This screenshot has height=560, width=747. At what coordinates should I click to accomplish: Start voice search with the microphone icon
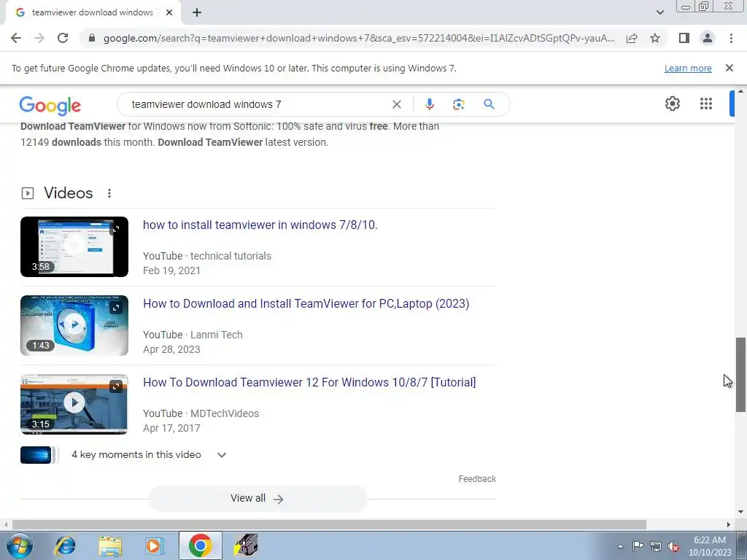(x=429, y=104)
